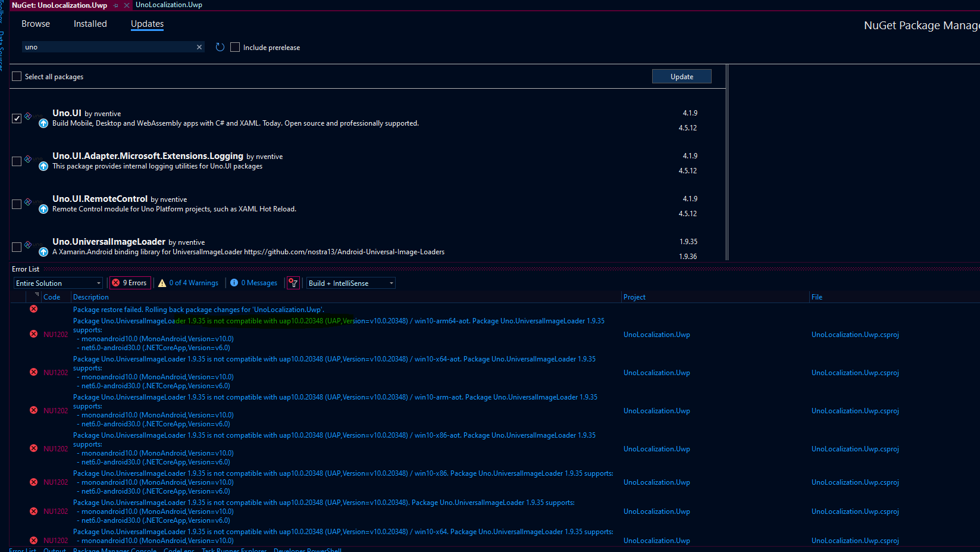Click NU1202 code on the win10-arm64-aot row

click(56, 335)
